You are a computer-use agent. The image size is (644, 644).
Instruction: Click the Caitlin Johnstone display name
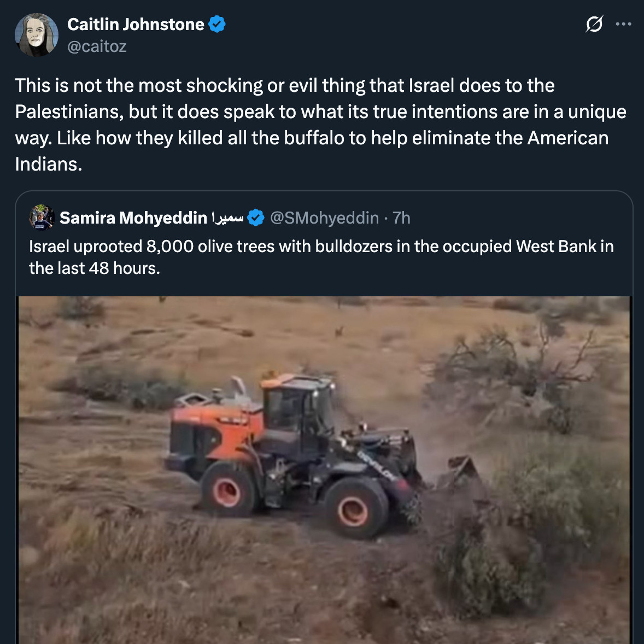pos(136,24)
